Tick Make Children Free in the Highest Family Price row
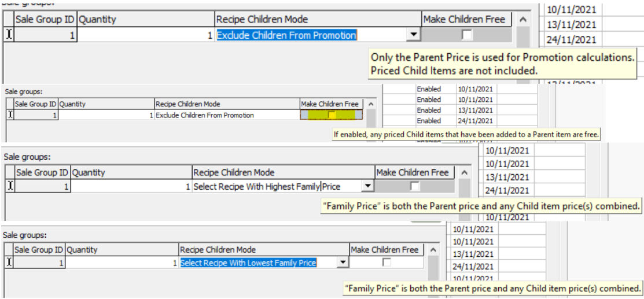Image resolution: width=644 pixels, height=299 pixels. (414, 186)
